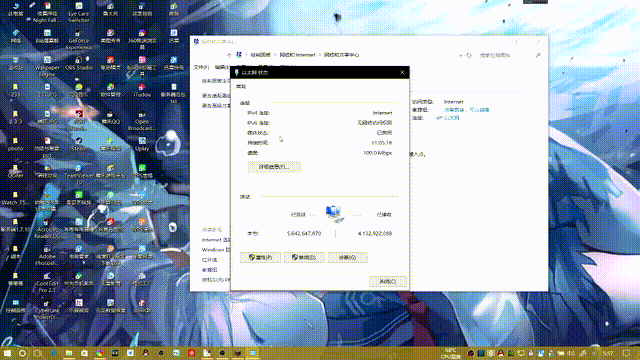Viewport: 640px width, 360px height.
Task: Select the 常规 (General) tab
Action: (241, 87)
